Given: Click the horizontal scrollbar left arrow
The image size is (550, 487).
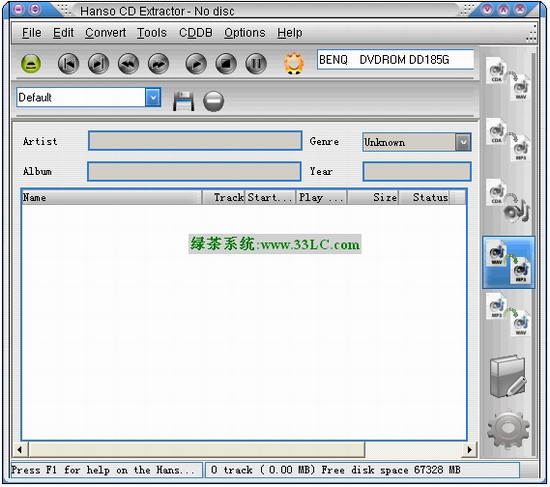Looking at the screenshot, I should [x=20, y=449].
